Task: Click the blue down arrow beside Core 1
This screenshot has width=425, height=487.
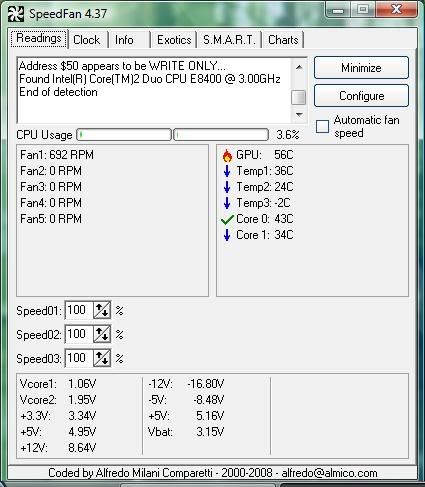Action: pyautogui.click(x=227, y=235)
